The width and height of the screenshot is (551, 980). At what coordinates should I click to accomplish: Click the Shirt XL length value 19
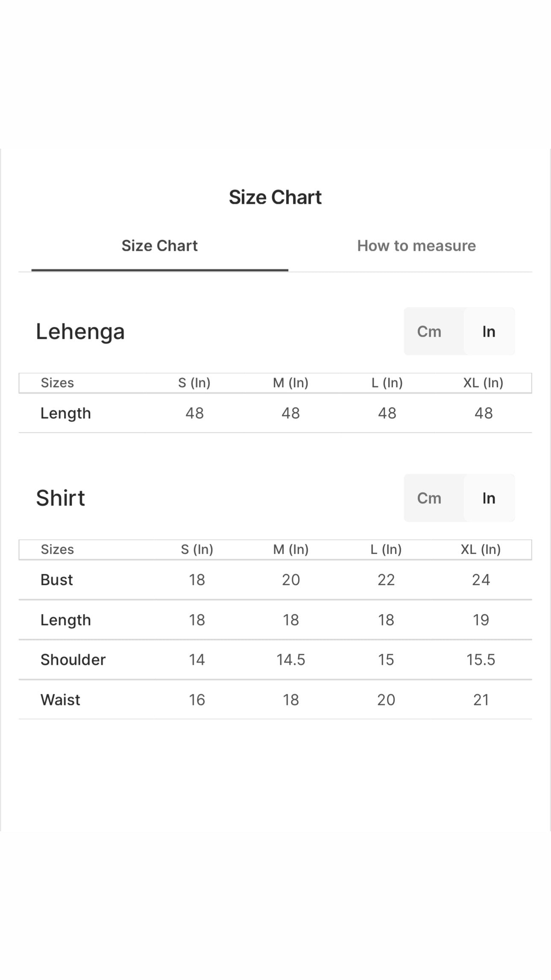point(481,620)
